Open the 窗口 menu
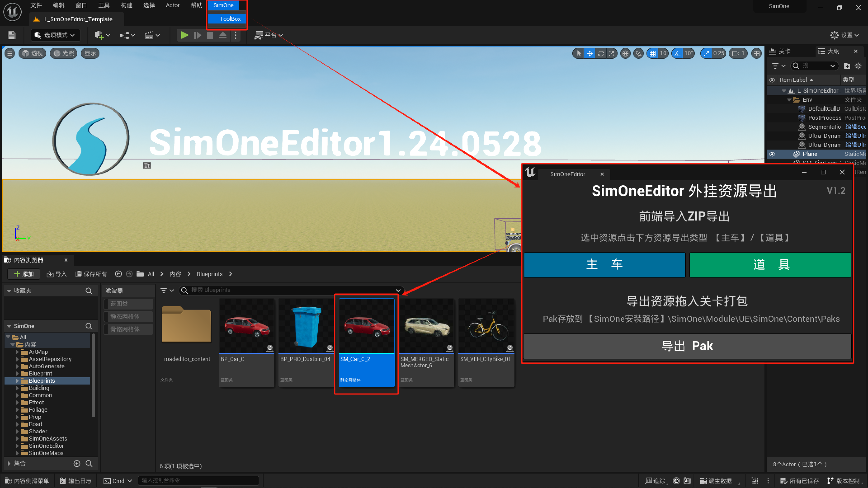868x488 pixels. click(81, 5)
